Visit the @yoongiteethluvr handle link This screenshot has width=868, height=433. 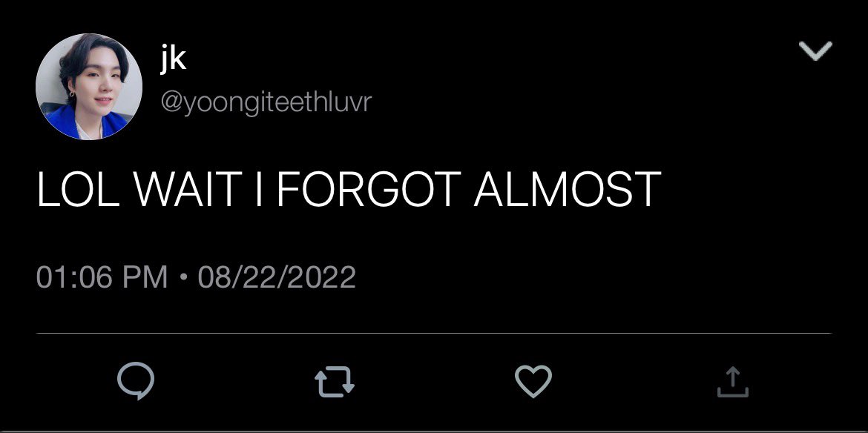(266, 103)
